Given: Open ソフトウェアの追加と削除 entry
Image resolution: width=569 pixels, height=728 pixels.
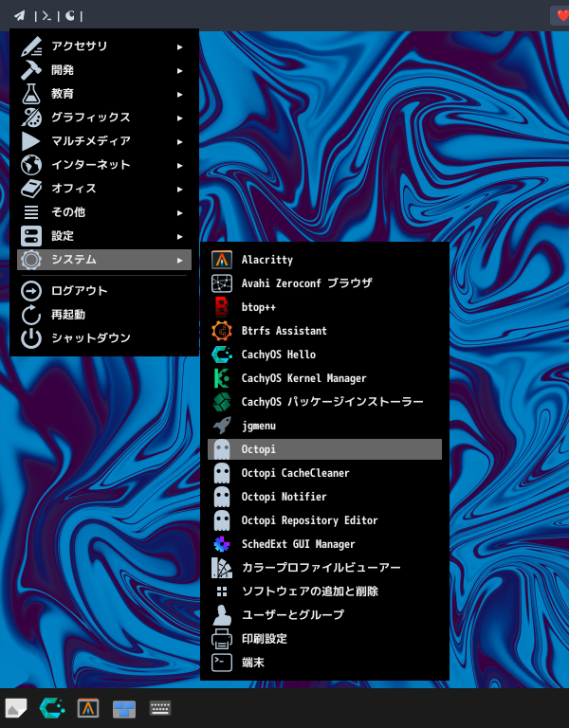Looking at the screenshot, I should click(x=324, y=591).
